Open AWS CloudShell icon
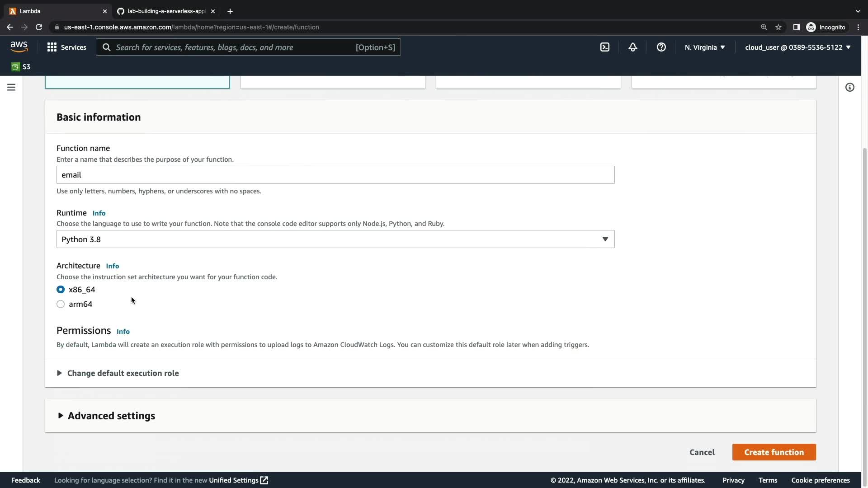Image resolution: width=868 pixels, height=488 pixels. [x=605, y=47]
